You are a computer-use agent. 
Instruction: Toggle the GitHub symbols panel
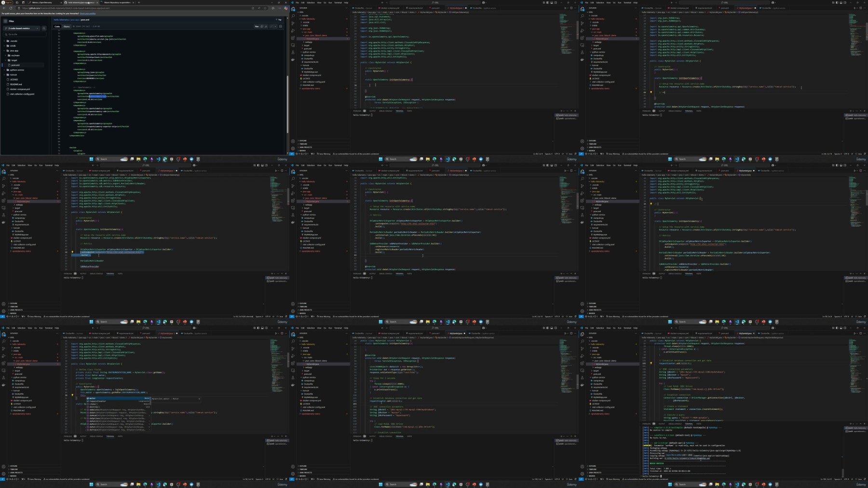[281, 27]
